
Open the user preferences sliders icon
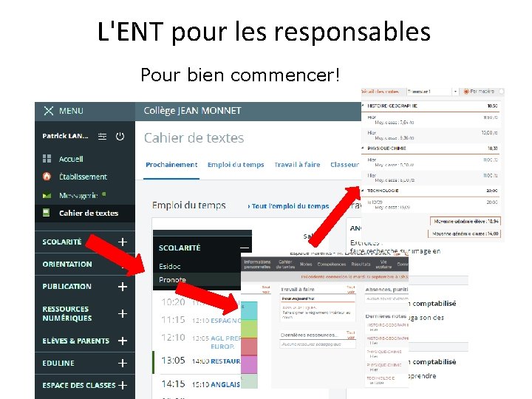coord(102,137)
